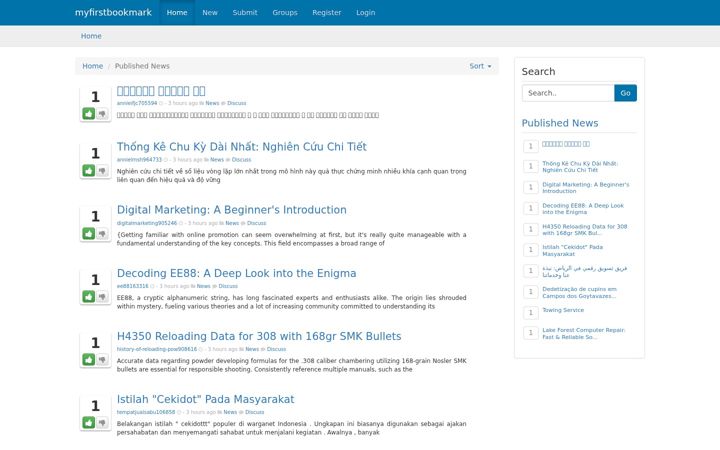
Task: Click Discuss under Digital Marketing post
Action: point(256,223)
